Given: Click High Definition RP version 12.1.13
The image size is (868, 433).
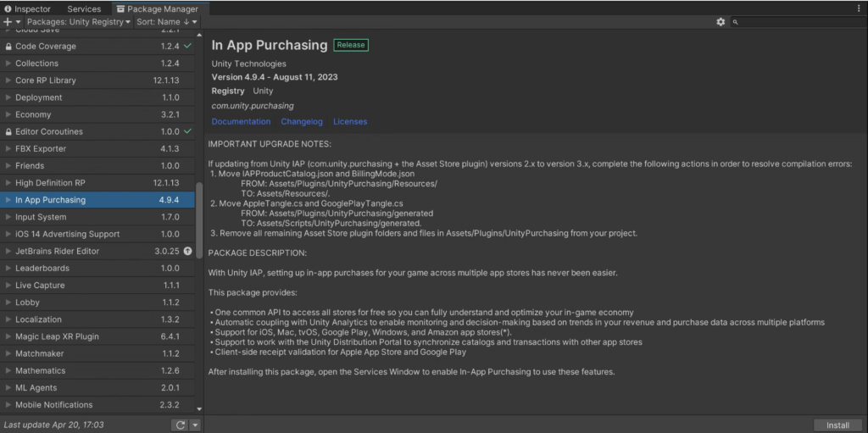Looking at the screenshot, I should (166, 183).
